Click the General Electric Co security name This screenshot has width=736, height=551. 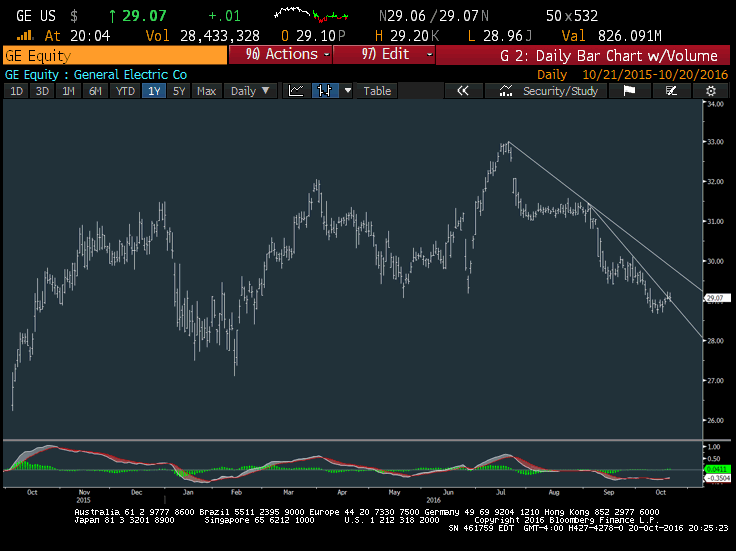click(130, 75)
